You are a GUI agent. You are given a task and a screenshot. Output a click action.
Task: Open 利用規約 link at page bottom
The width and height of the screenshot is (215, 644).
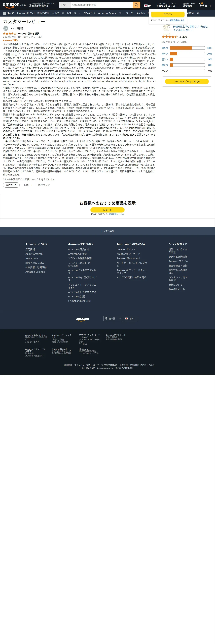coord(68,365)
